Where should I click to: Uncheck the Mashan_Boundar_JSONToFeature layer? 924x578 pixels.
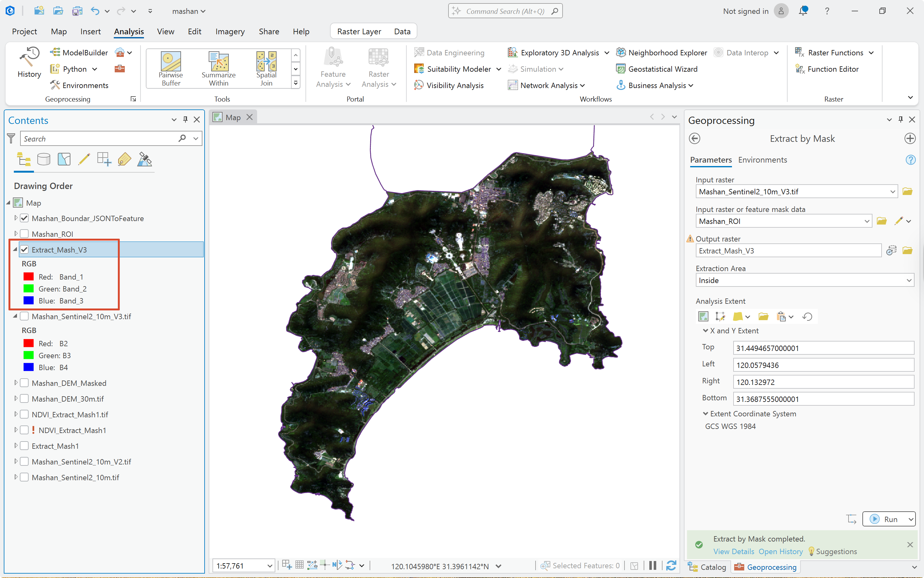pyautogui.click(x=25, y=218)
